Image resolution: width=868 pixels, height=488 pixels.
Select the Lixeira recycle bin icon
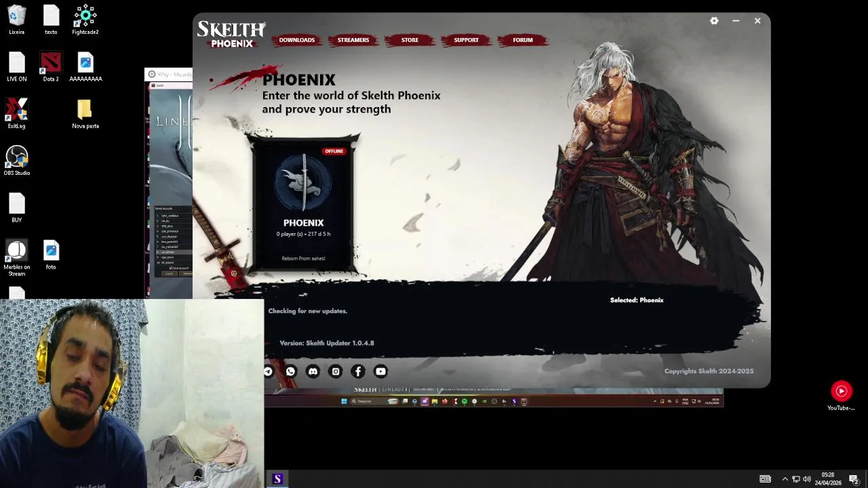point(17,20)
